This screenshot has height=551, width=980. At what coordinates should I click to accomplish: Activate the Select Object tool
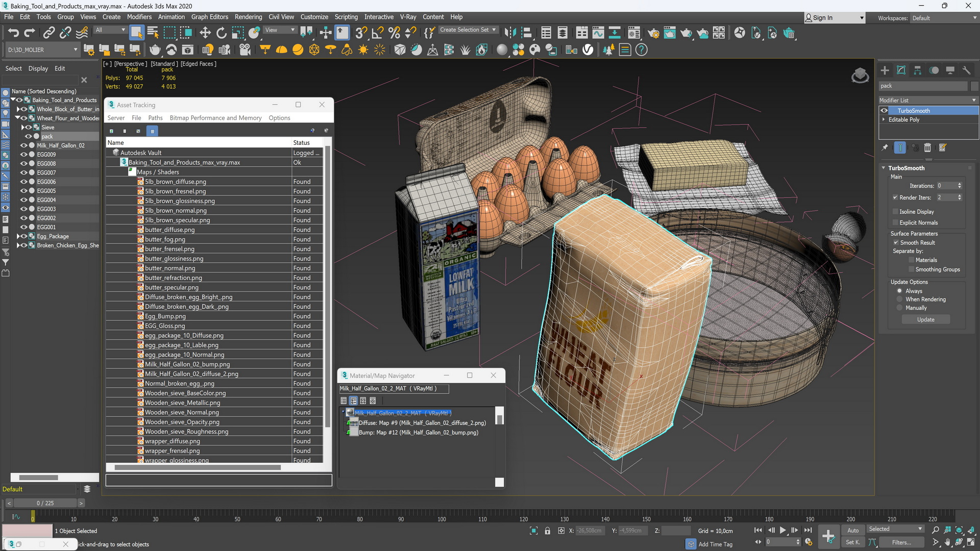(137, 33)
